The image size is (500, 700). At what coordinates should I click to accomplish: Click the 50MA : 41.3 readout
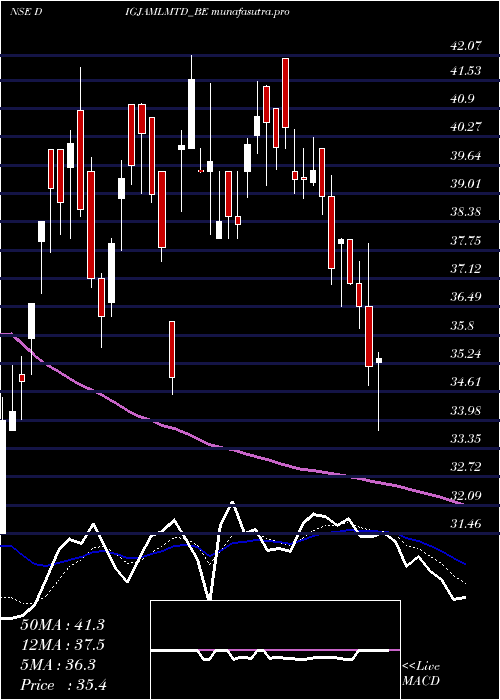point(62,625)
